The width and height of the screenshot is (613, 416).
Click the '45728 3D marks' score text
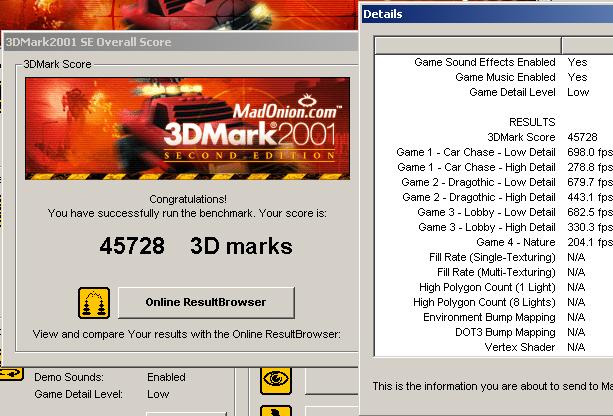pos(196,246)
